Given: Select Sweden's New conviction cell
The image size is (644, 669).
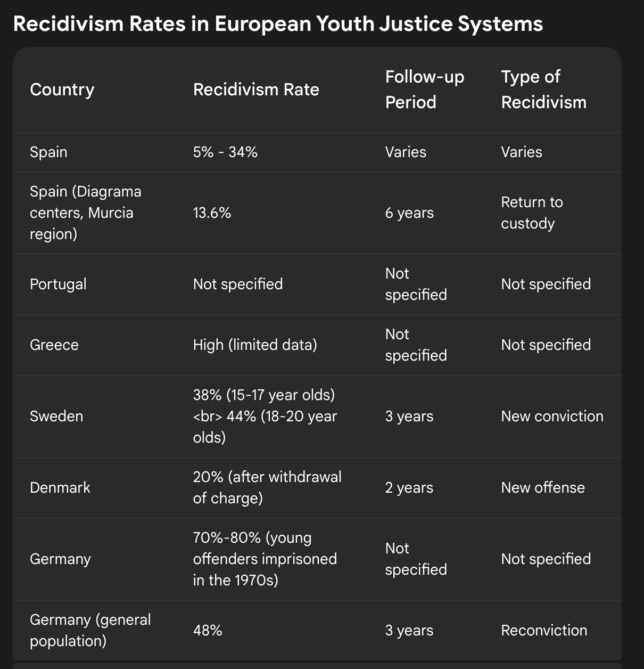Looking at the screenshot, I should 552,416.
